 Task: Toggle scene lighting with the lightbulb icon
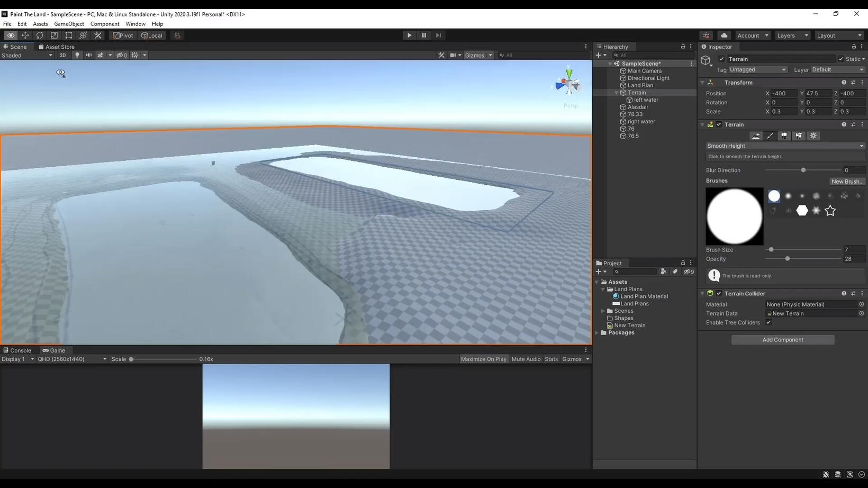77,55
